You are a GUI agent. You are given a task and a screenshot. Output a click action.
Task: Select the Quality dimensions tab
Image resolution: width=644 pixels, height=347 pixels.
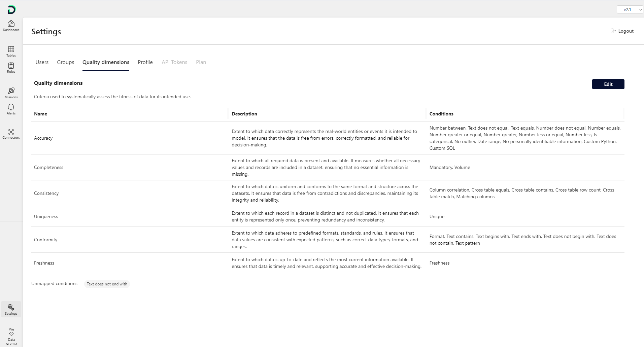[x=106, y=62]
